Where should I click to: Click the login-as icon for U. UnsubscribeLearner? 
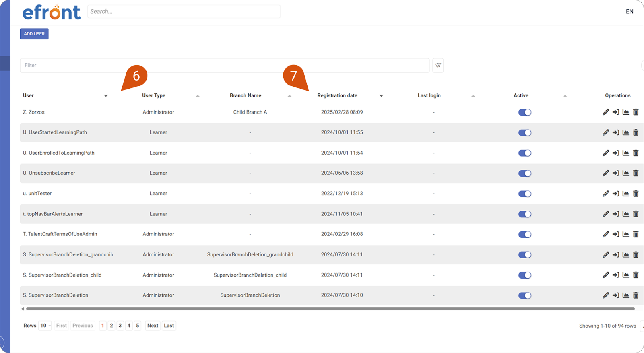coord(616,173)
